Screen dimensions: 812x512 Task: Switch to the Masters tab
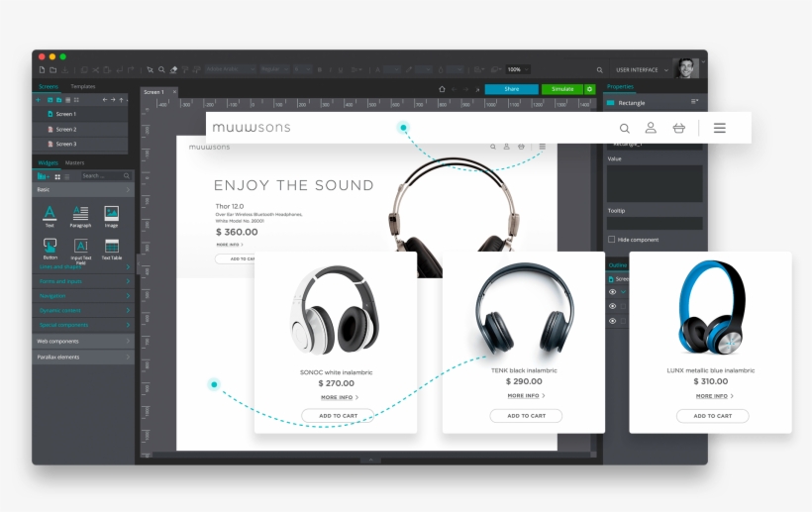[x=75, y=162]
